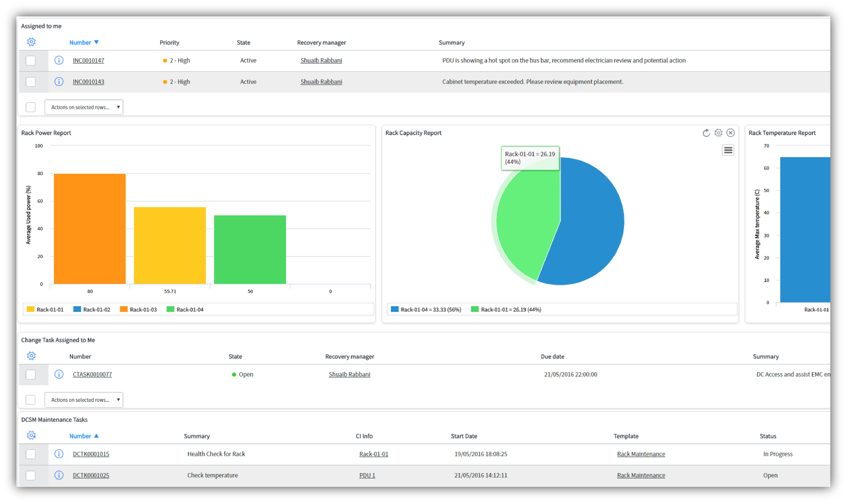The height and width of the screenshot is (504, 848).
Task: Sort DCSM tasks by Start Date column
Action: click(x=464, y=436)
